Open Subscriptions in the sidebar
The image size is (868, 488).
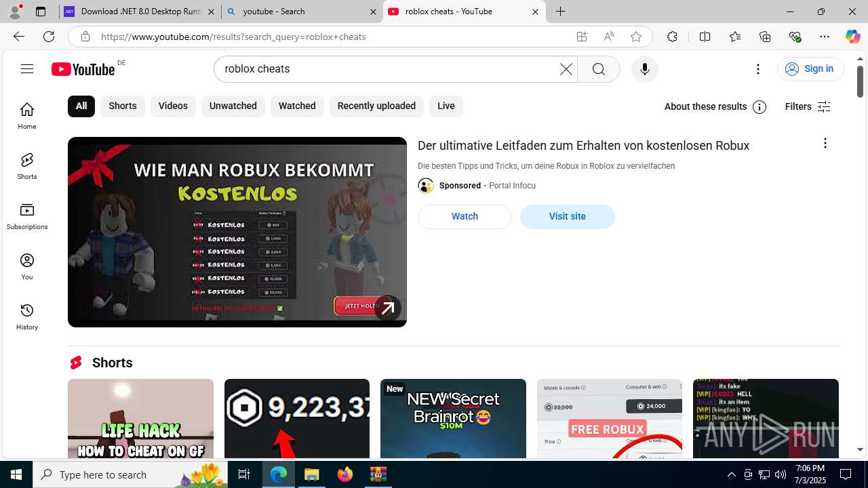tap(27, 216)
